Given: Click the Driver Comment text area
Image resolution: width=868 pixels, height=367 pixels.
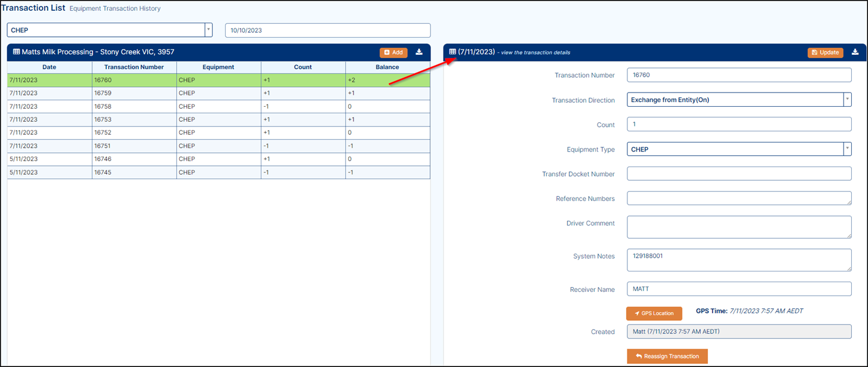Looking at the screenshot, I should (739, 227).
